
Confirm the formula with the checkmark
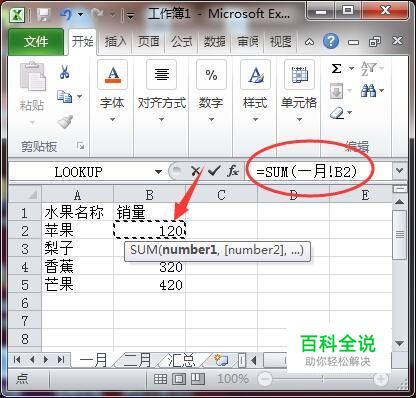(214, 171)
